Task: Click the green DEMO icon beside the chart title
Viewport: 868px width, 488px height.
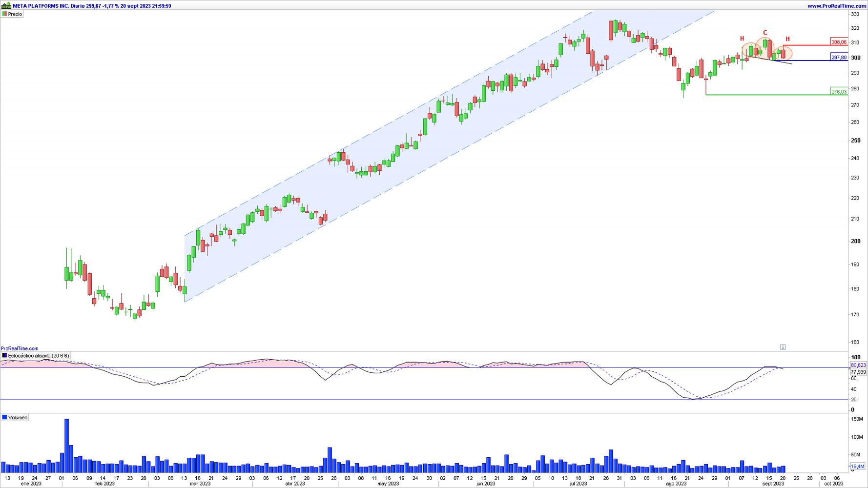Action: pos(6,6)
